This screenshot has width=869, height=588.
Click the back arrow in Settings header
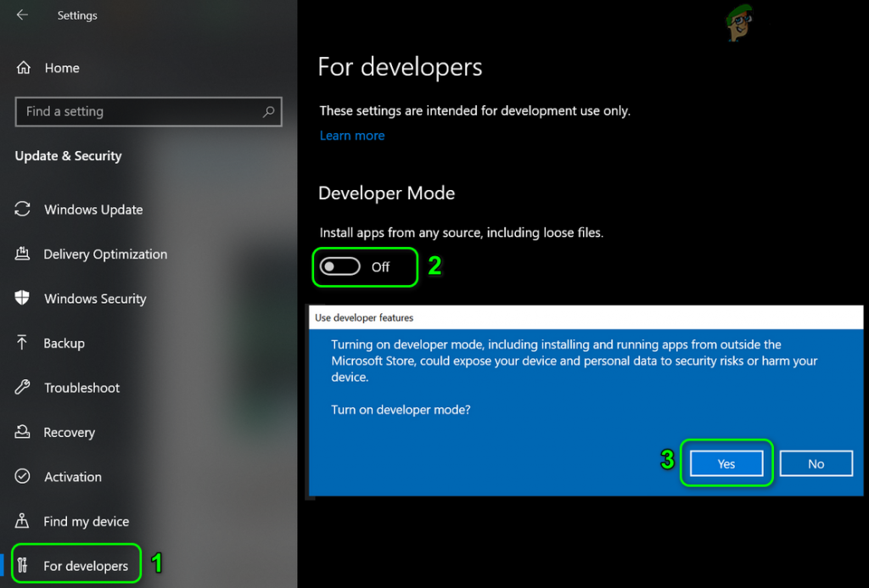tap(22, 15)
